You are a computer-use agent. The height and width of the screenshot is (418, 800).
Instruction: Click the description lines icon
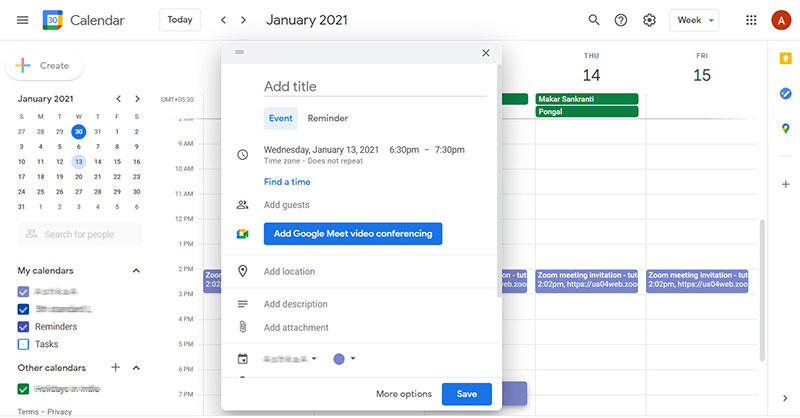(242, 304)
